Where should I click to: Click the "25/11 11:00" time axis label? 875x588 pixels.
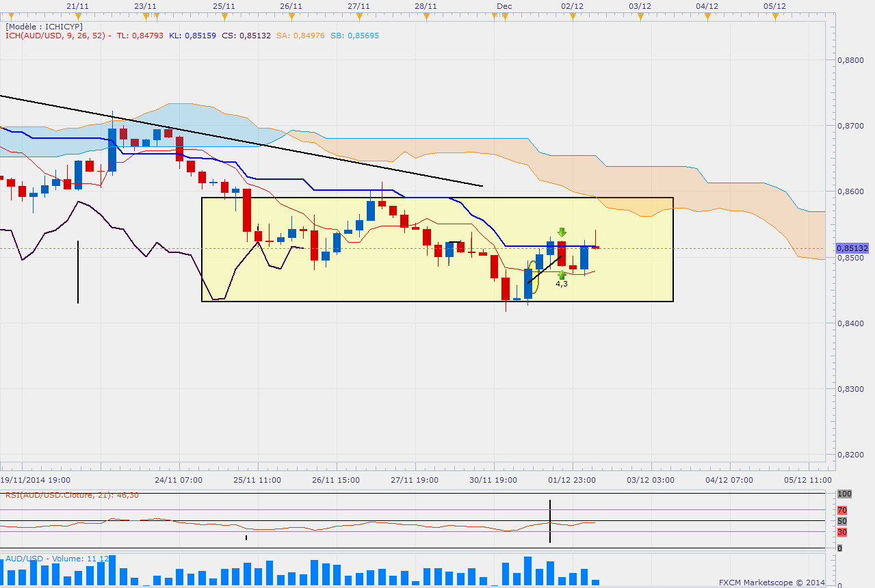(258, 480)
